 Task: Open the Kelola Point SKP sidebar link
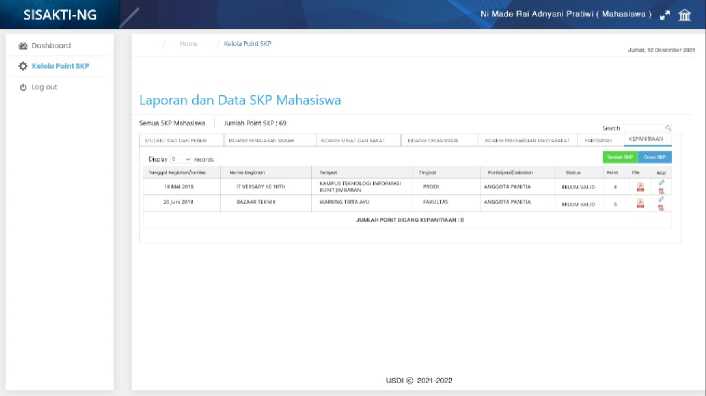pyautogui.click(x=60, y=66)
